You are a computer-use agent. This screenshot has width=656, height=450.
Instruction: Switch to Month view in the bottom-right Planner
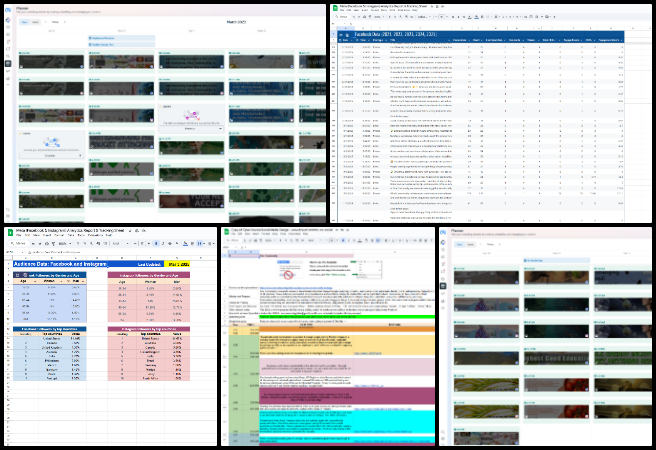(x=470, y=244)
